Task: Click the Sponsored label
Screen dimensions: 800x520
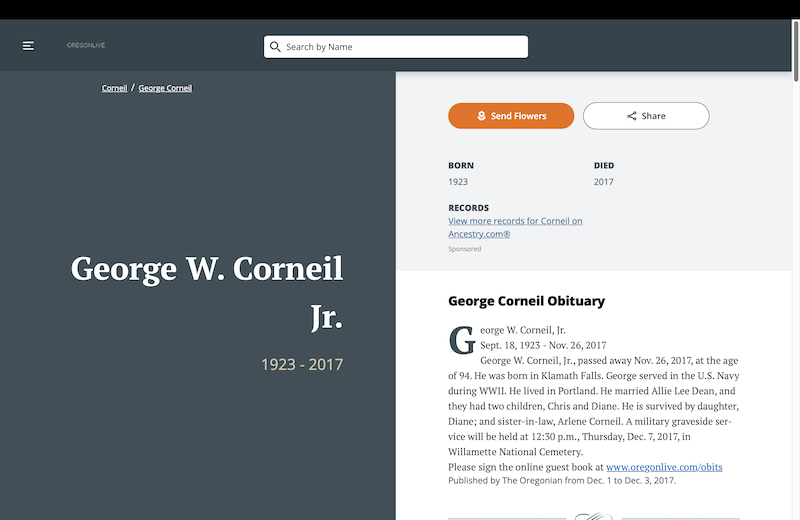Action: [x=464, y=249]
